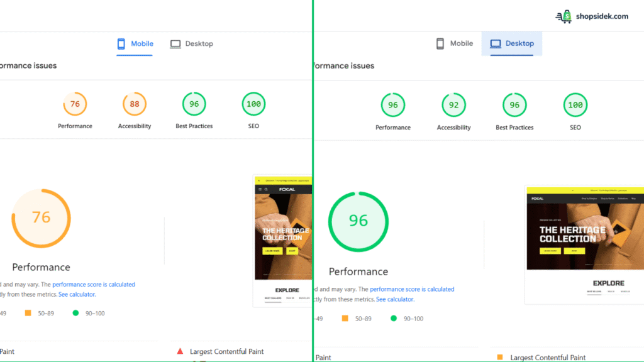Screen dimensions: 644x362
Task: Click the Heritage Collection desktop site screenshot
Action: 584,239
